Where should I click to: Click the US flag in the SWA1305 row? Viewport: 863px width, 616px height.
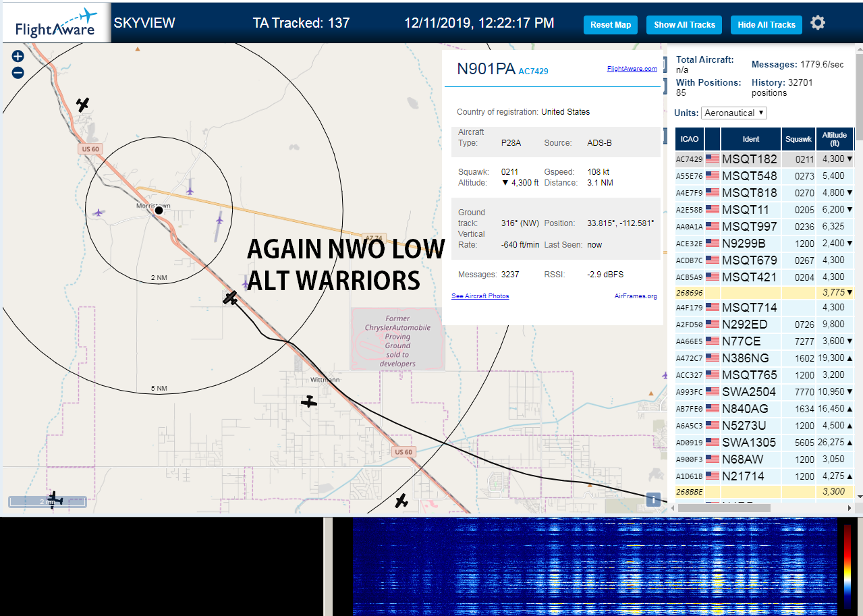point(713,443)
